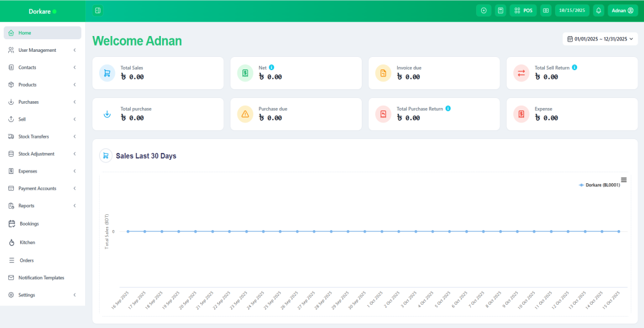Open the notifications bell

point(599,11)
